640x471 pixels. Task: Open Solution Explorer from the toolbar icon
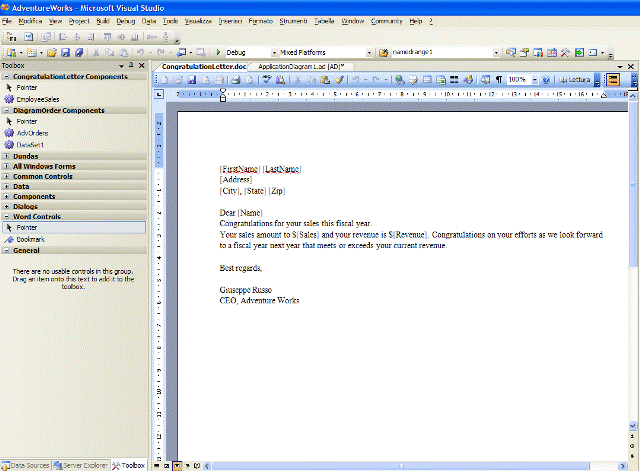pyautogui.click(x=511, y=52)
